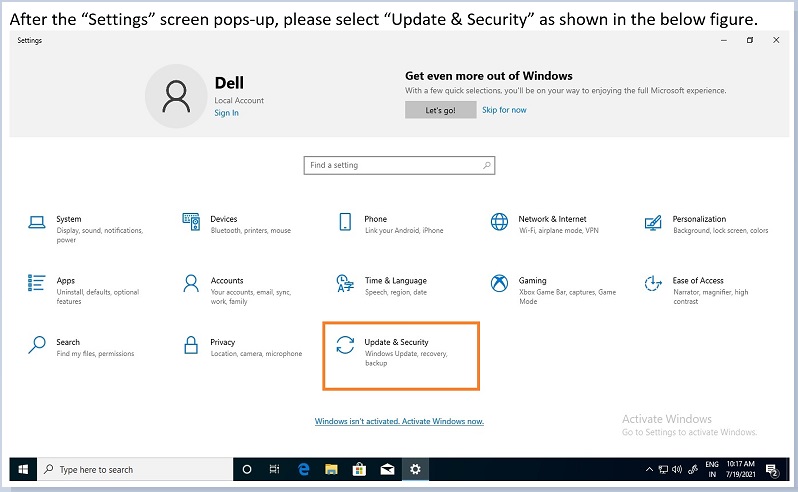Click the Phone category title

click(376, 219)
